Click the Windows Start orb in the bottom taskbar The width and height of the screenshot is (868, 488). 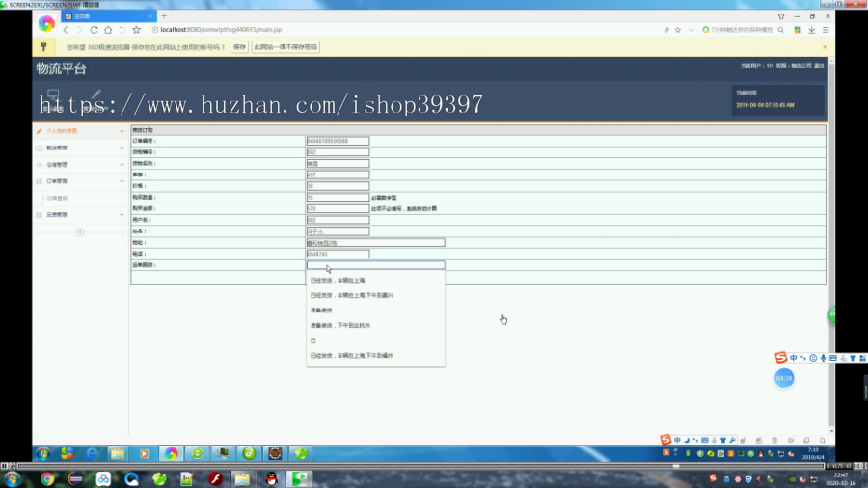13,479
